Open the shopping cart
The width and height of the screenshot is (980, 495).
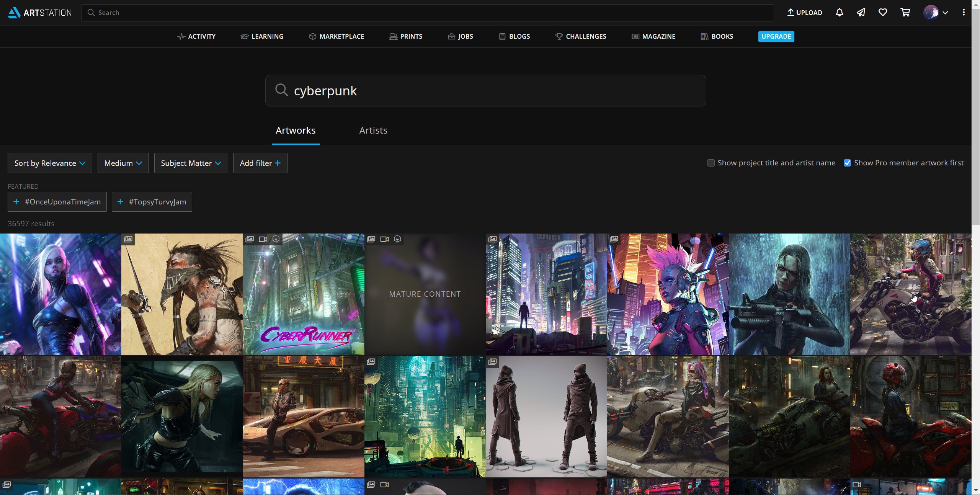pyautogui.click(x=905, y=13)
